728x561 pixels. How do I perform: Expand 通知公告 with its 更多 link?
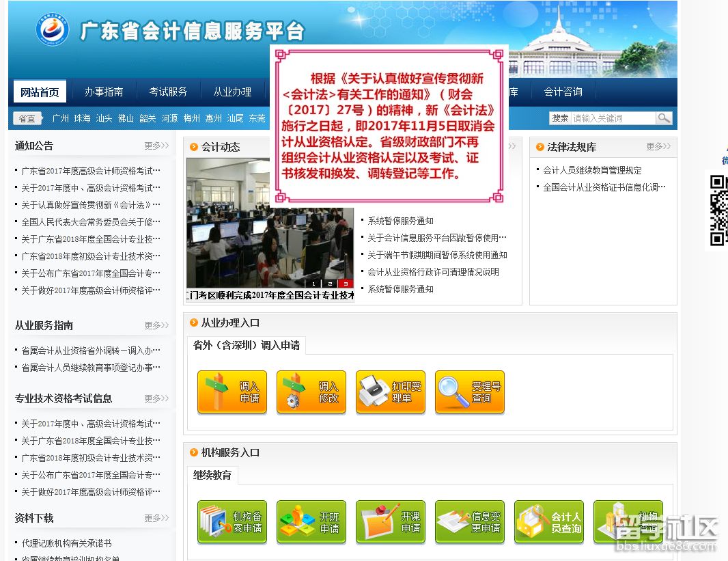pos(156,145)
